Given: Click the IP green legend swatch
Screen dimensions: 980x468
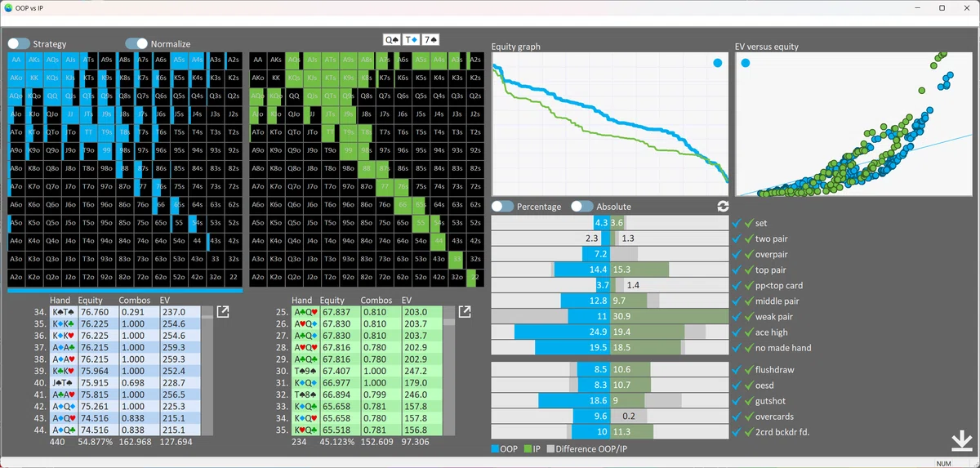Looking at the screenshot, I should [x=527, y=449].
